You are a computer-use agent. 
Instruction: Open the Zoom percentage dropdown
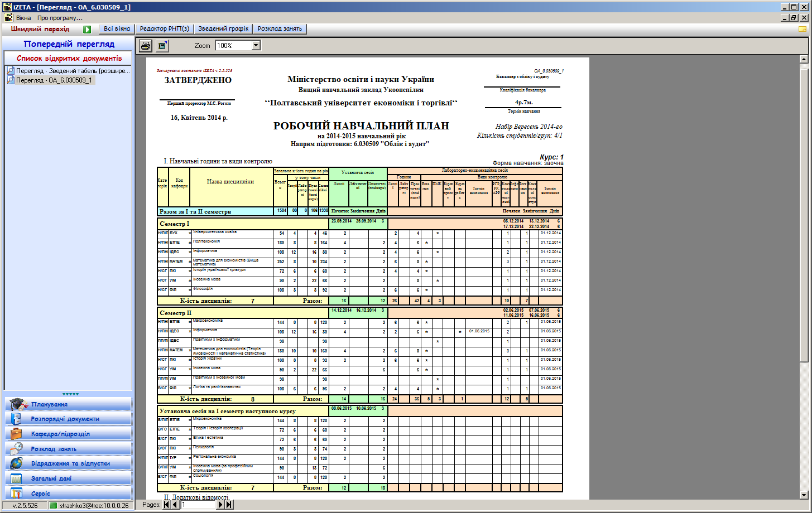(256, 46)
